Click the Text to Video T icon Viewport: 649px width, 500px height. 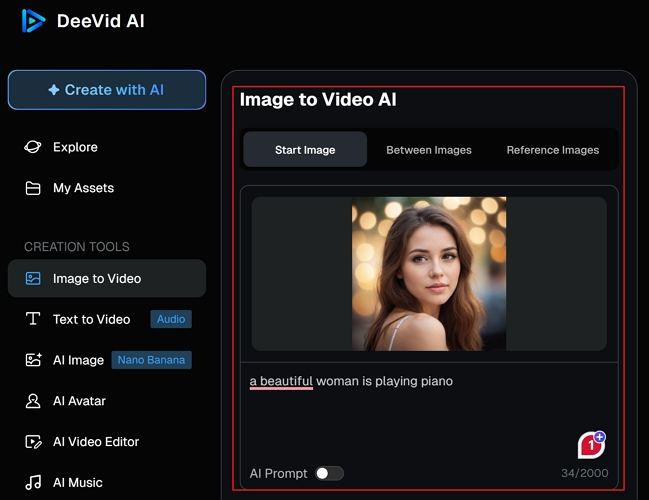click(x=33, y=319)
